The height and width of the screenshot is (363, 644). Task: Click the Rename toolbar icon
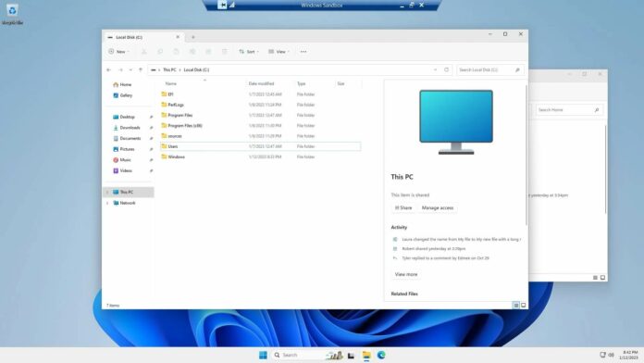[x=192, y=52]
